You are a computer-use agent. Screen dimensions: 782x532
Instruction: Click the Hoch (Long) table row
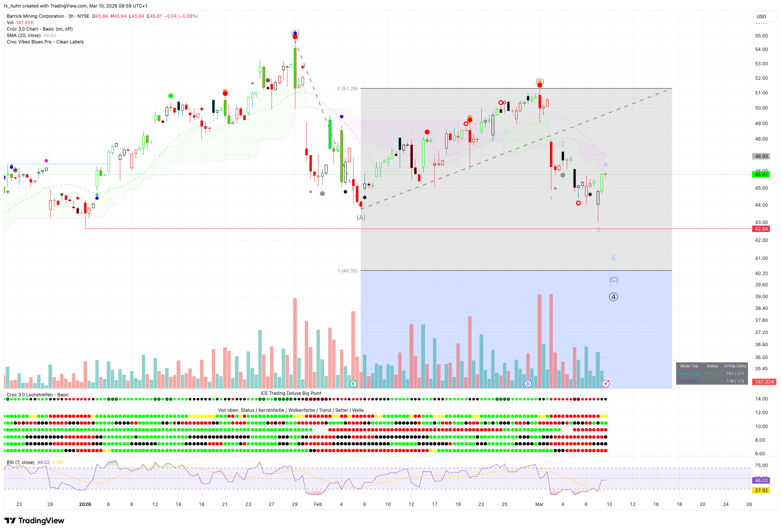(x=689, y=374)
